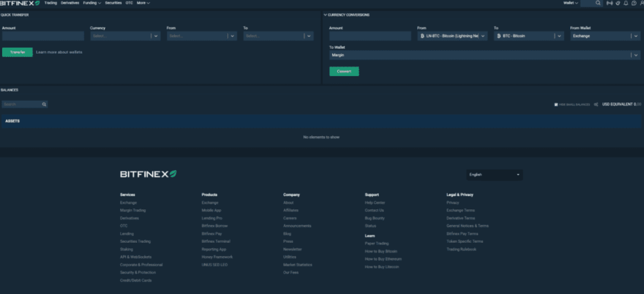Image resolution: width=644 pixels, height=294 pixels.
Task: Click the Bitfinex logo in the top bar
Action: tap(20, 3)
